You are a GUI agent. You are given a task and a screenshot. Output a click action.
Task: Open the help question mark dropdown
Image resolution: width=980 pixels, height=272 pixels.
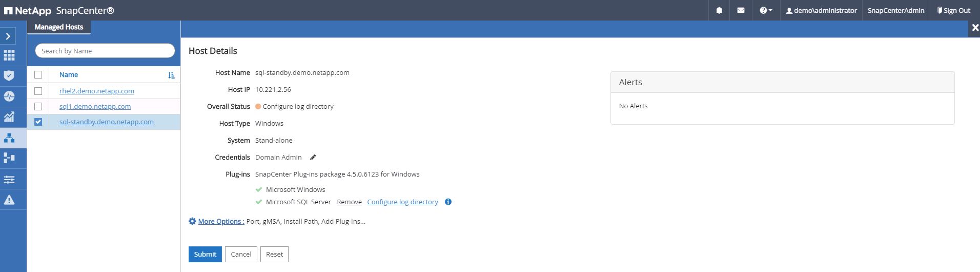tap(766, 10)
